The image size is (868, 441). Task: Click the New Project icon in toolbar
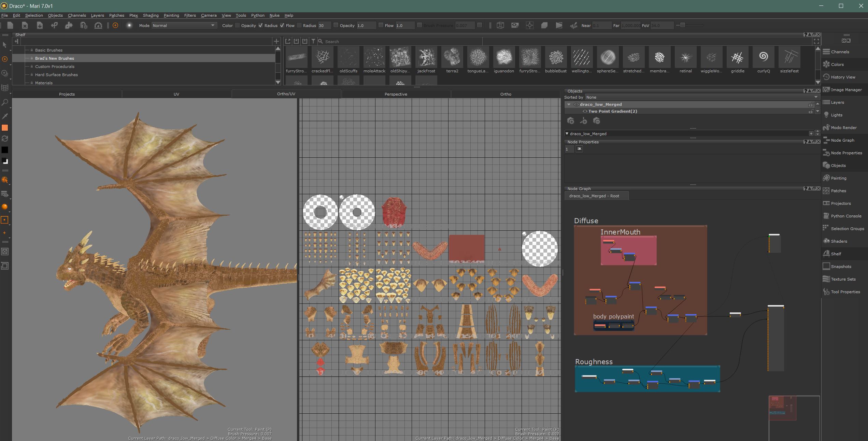(x=10, y=25)
